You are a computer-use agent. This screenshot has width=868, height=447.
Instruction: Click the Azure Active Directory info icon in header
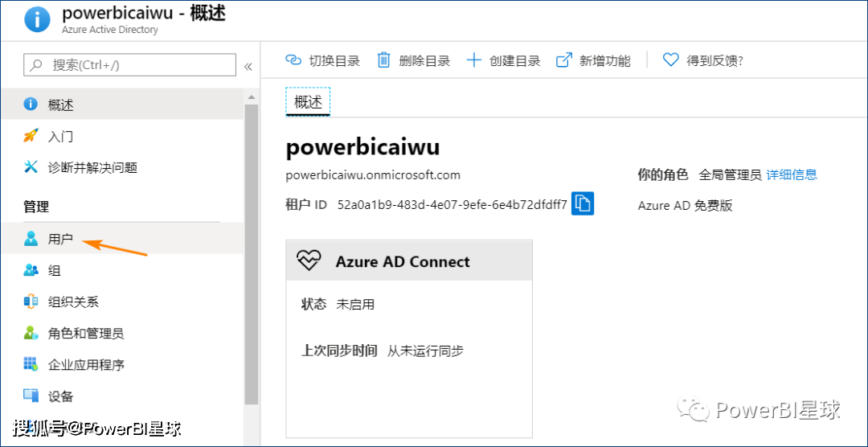(x=37, y=18)
